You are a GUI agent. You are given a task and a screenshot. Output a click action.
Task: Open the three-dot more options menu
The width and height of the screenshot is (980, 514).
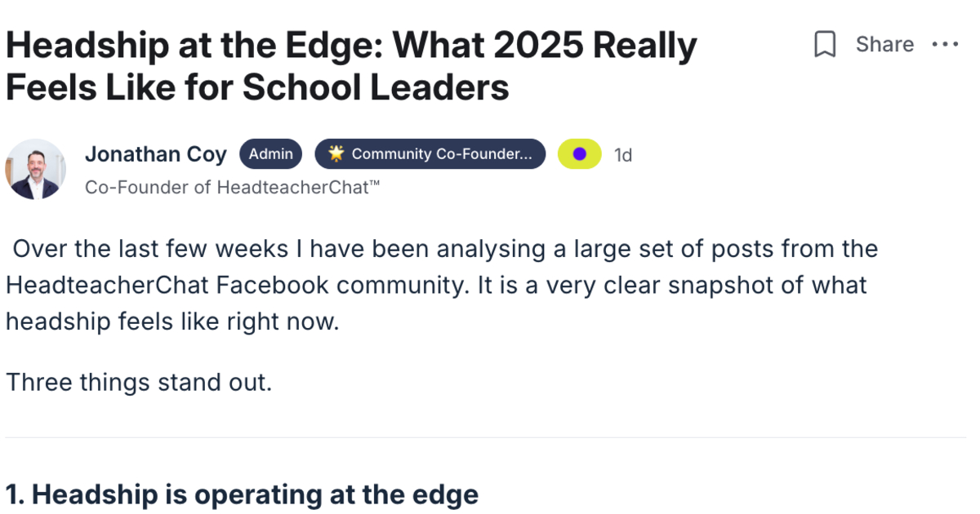tap(945, 45)
